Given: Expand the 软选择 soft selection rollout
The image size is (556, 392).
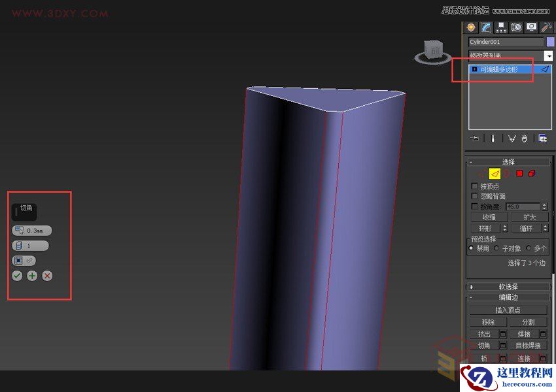Looking at the screenshot, I should 472,286.
